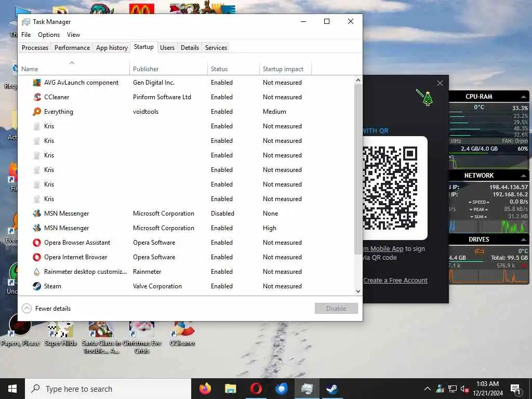This screenshot has width=532, height=399.
Task: Collapse the DRIVES widget section
Action: (x=524, y=240)
